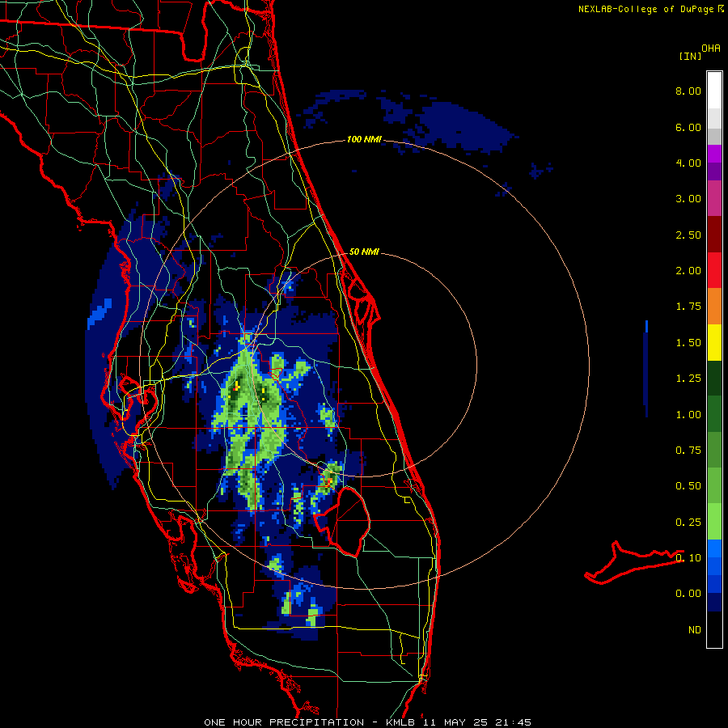The image size is (728, 728).
Task: Click the 1.50 legend value
Action: (x=688, y=343)
